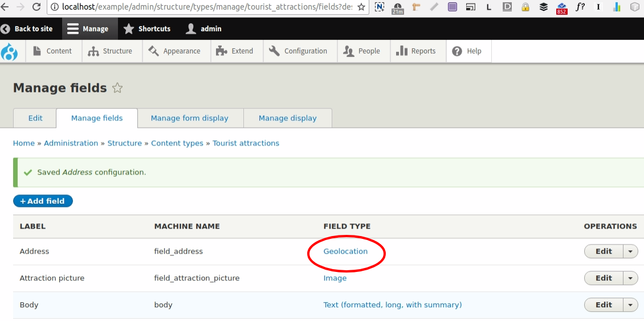The width and height of the screenshot is (644, 321).
Task: Add Manage fields page to shortcuts star
Action: (117, 88)
